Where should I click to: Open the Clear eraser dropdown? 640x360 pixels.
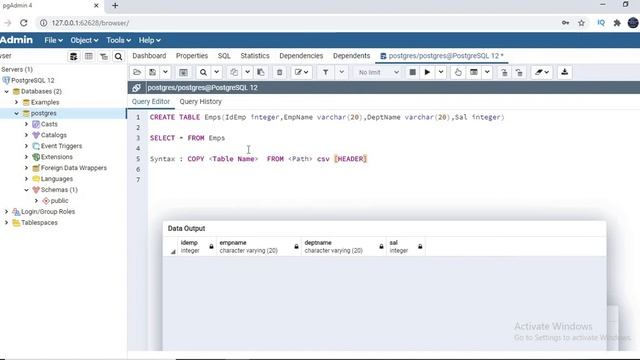(x=542, y=72)
